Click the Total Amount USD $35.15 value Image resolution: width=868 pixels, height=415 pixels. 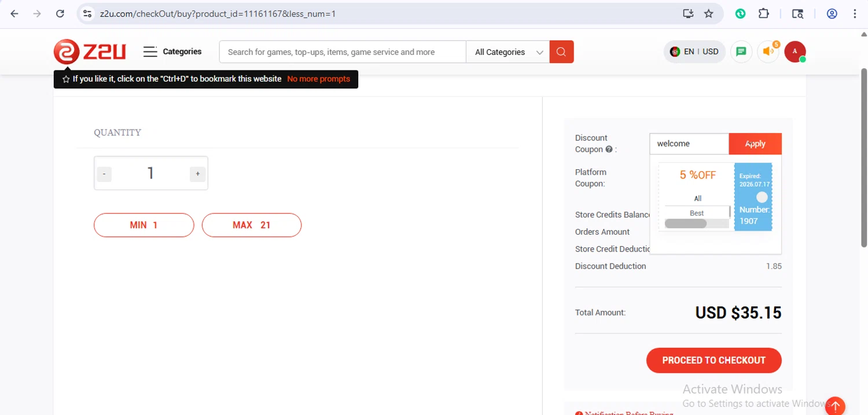[738, 313]
